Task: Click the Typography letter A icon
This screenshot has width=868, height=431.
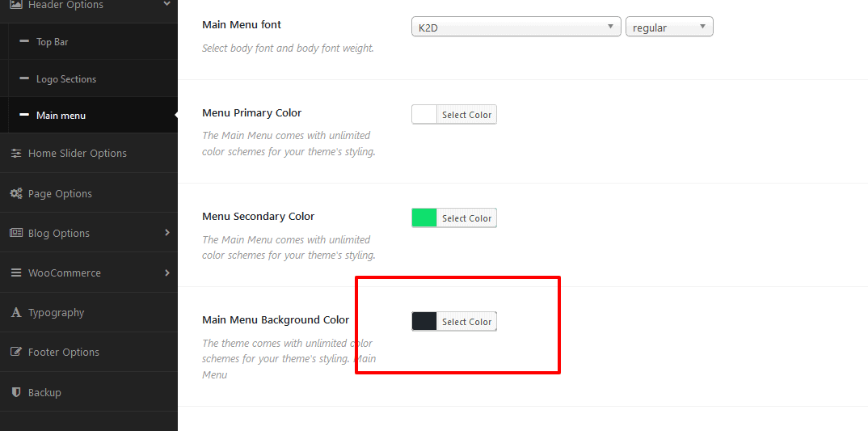Action: (17, 312)
